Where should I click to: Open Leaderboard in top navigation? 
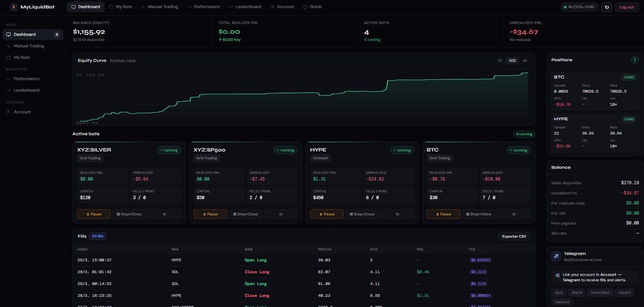[245, 7]
